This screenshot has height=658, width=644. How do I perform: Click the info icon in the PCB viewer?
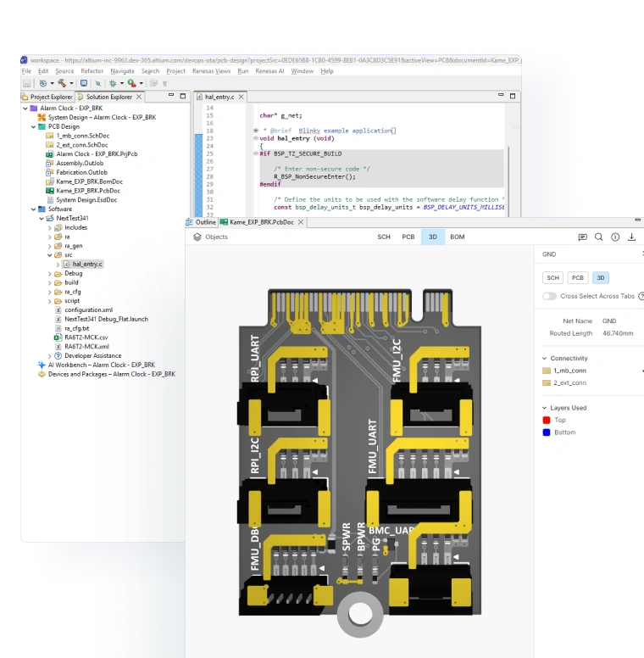(x=615, y=237)
